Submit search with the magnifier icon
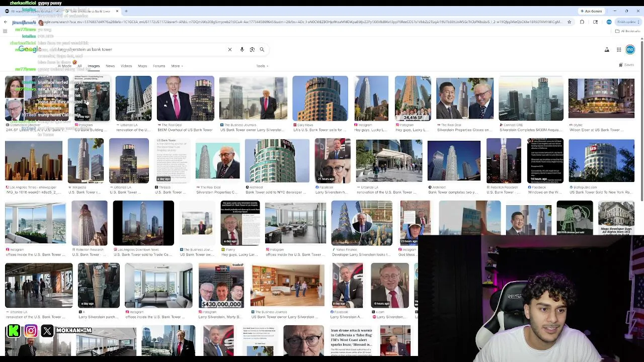 (x=262, y=49)
